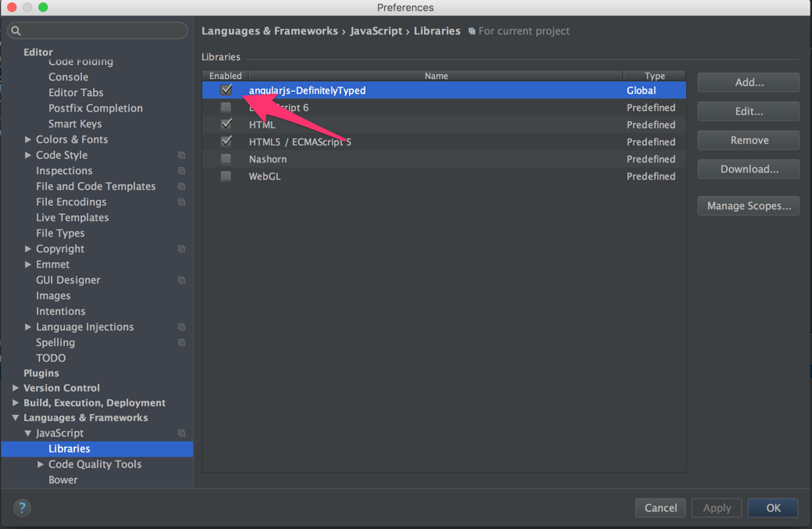
Task: Click project-level icon next to Copyright
Action: coord(181,248)
